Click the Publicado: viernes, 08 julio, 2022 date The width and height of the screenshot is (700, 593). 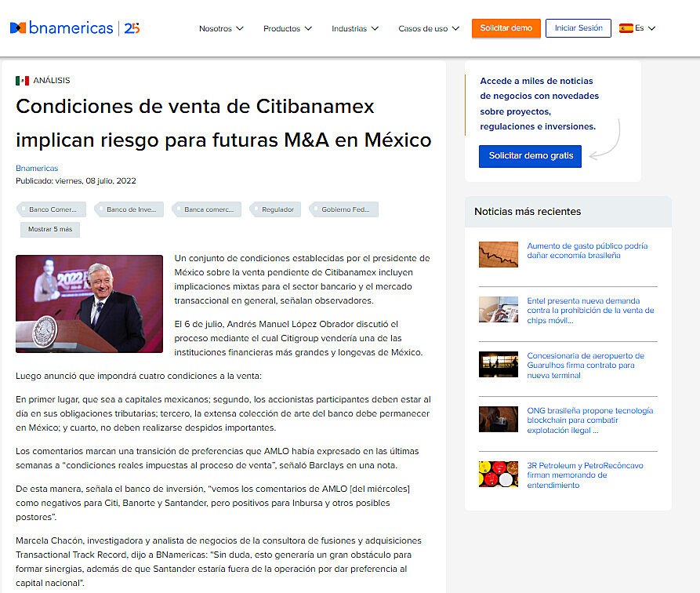pyautogui.click(x=76, y=181)
